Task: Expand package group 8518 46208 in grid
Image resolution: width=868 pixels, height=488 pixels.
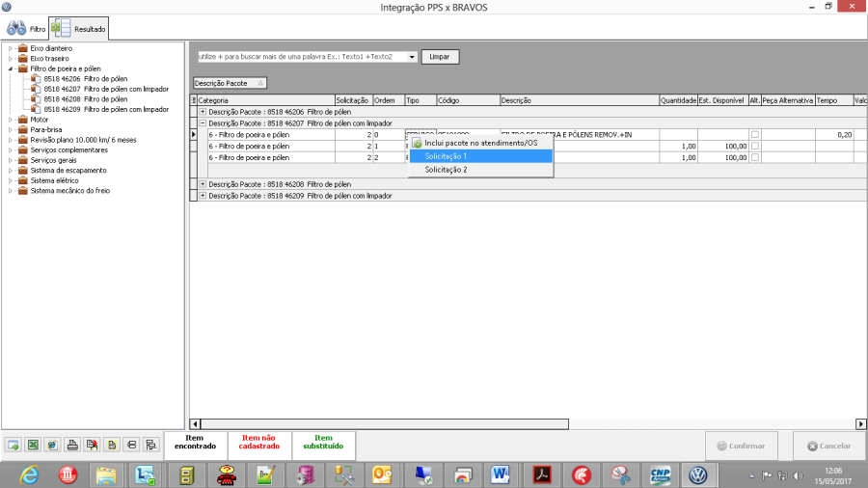Action: 203,184
